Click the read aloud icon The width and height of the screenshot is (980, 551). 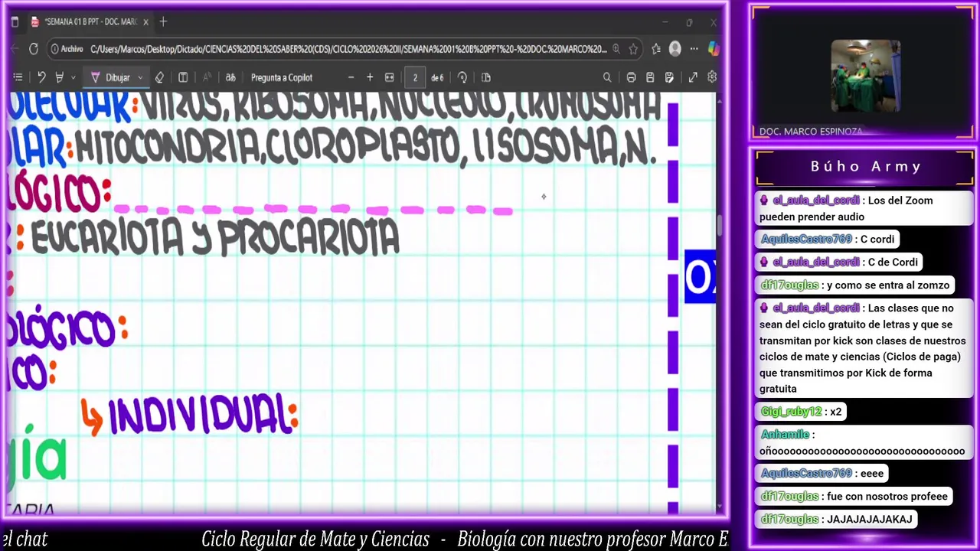207,77
